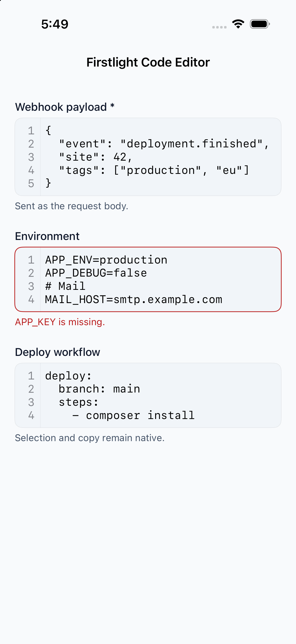
Task: Tap the Firstlight Code Editor title
Action: tap(148, 62)
